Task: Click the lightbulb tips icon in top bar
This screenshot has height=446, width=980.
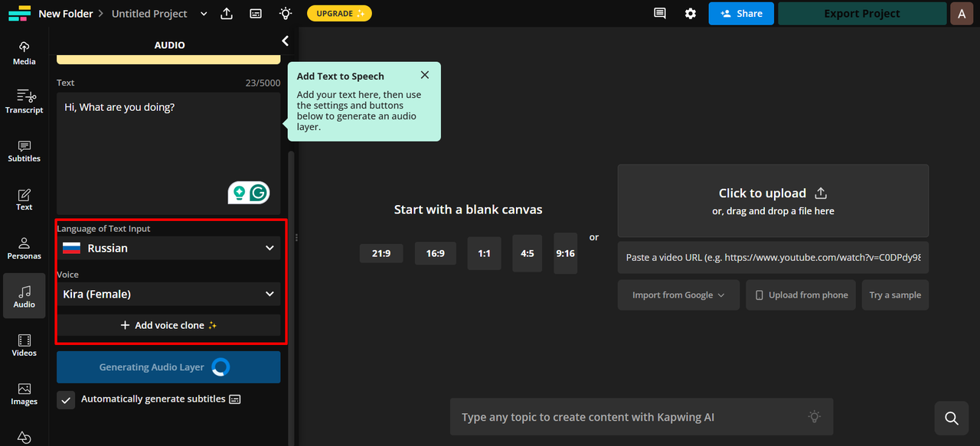Action: coord(286,14)
